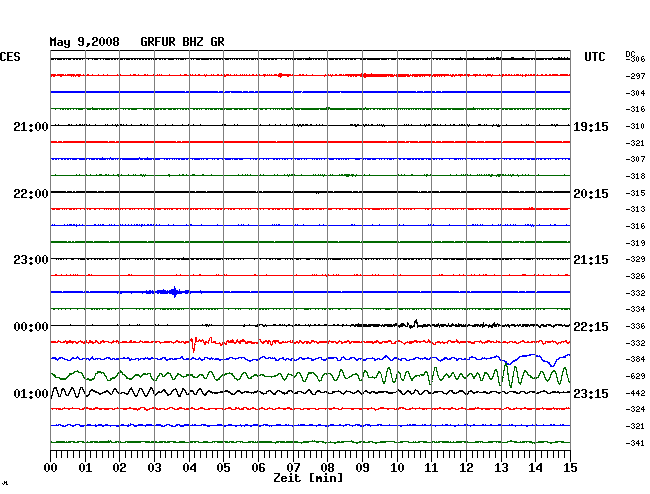This screenshot has width=650, height=494.
Task: Select the DC offset value "-319"
Action: click(635, 243)
